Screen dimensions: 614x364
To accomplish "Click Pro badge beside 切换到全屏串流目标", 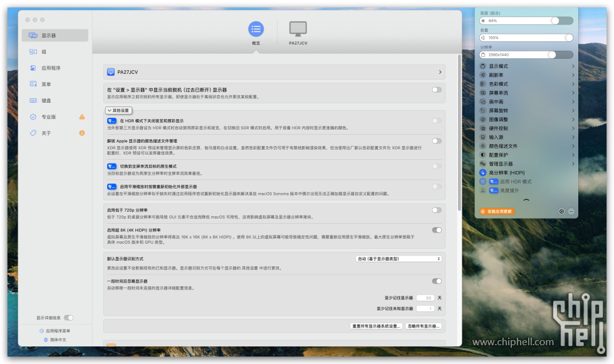I will point(112,167).
